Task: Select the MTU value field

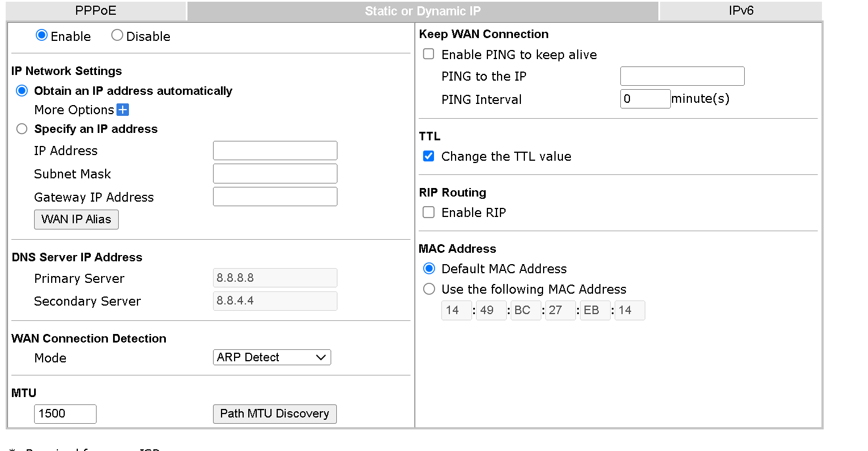Action: pyautogui.click(x=65, y=414)
